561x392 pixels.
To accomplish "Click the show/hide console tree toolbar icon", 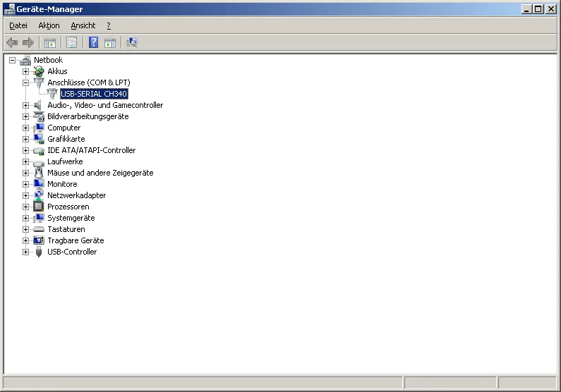I will point(50,43).
